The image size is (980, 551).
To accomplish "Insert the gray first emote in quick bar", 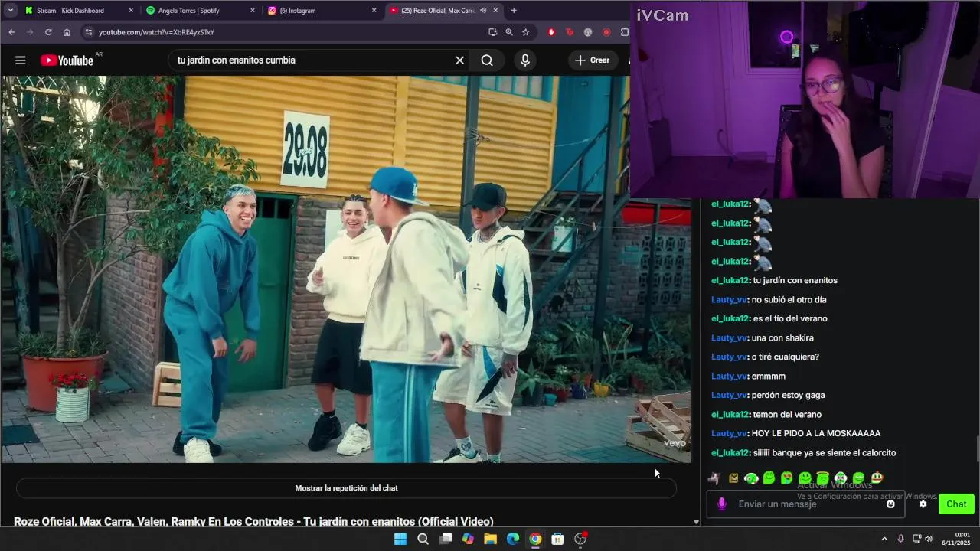I will pos(714,478).
